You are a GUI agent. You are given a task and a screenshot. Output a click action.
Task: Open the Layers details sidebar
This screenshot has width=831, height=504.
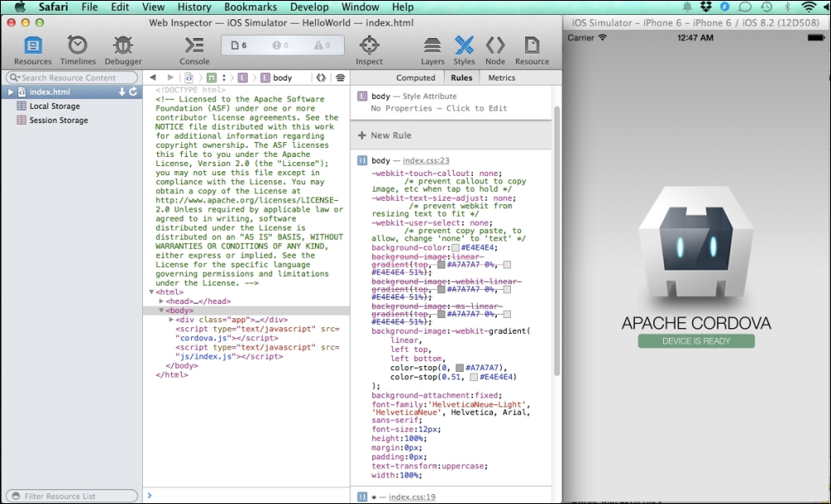click(x=432, y=51)
